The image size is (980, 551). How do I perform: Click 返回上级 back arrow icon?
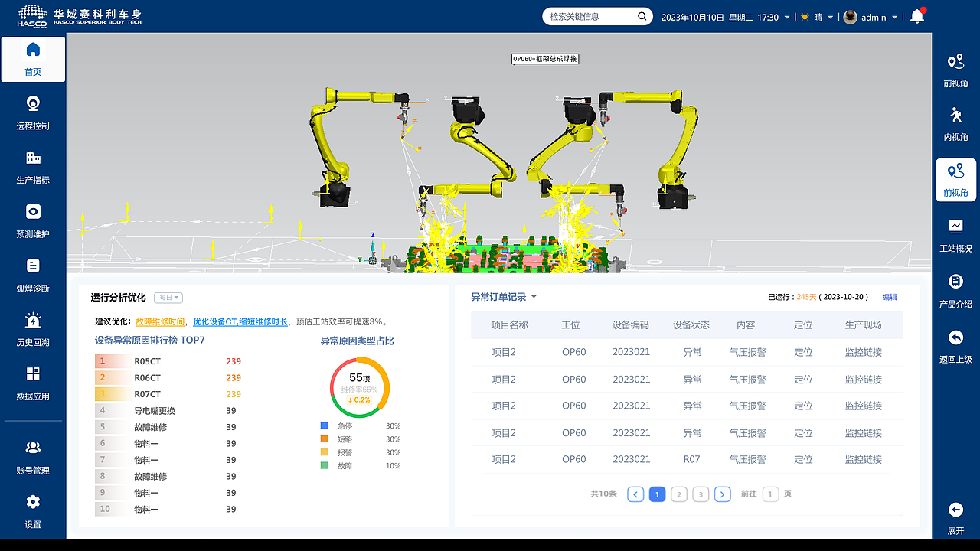[x=955, y=337]
